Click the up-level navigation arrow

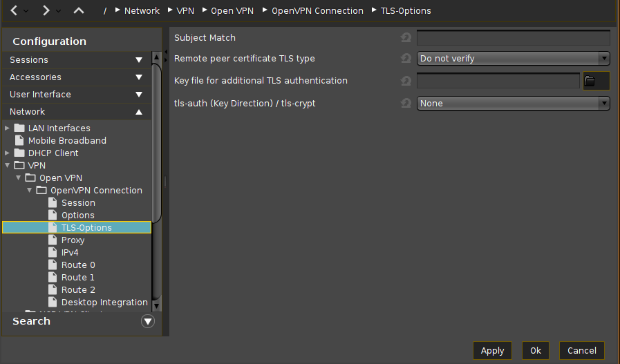(78, 10)
